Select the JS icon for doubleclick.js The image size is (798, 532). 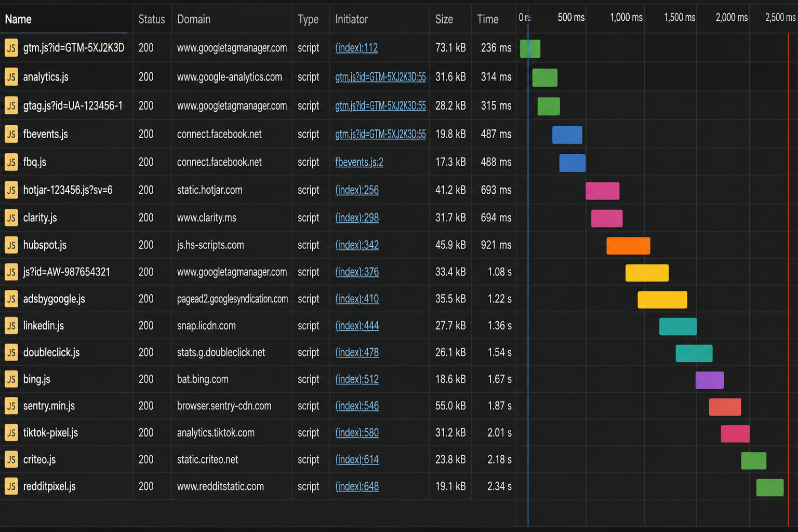click(11, 353)
